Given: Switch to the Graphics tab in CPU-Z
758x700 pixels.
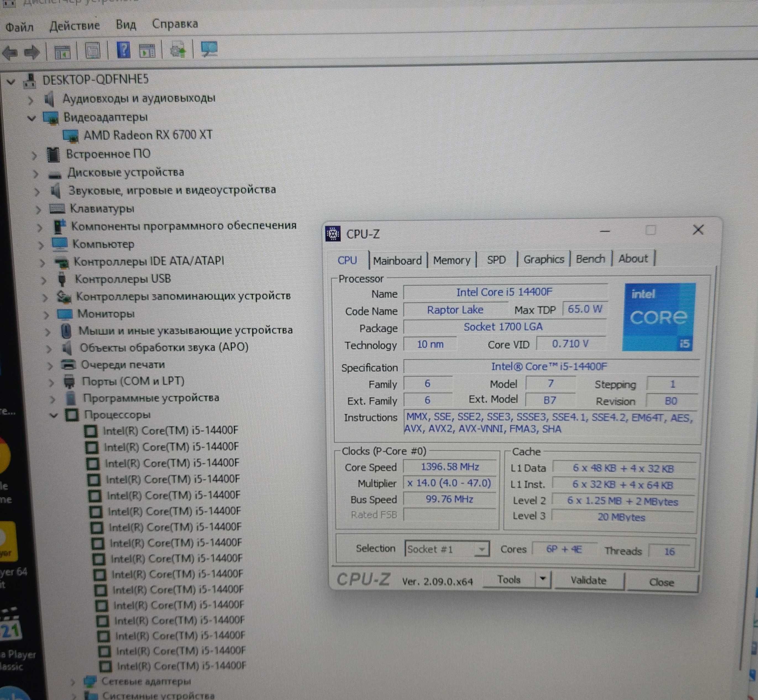Looking at the screenshot, I should 544,259.
